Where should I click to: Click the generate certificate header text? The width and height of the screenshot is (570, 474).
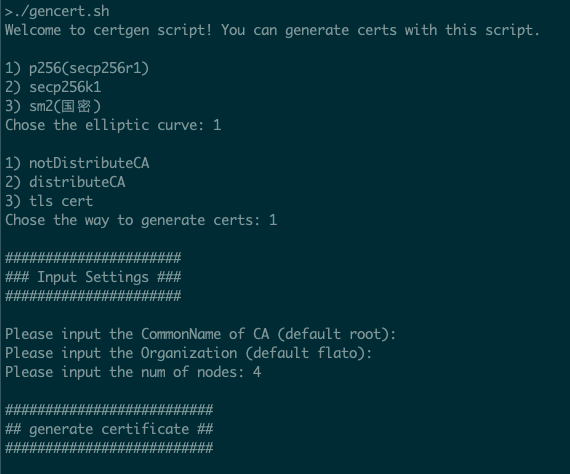click(x=109, y=429)
